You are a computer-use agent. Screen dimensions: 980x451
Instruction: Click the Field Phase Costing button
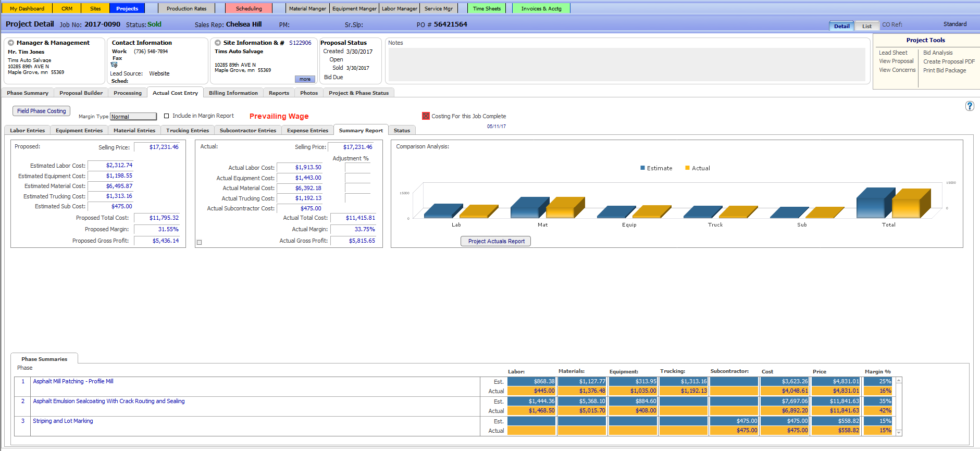42,111
